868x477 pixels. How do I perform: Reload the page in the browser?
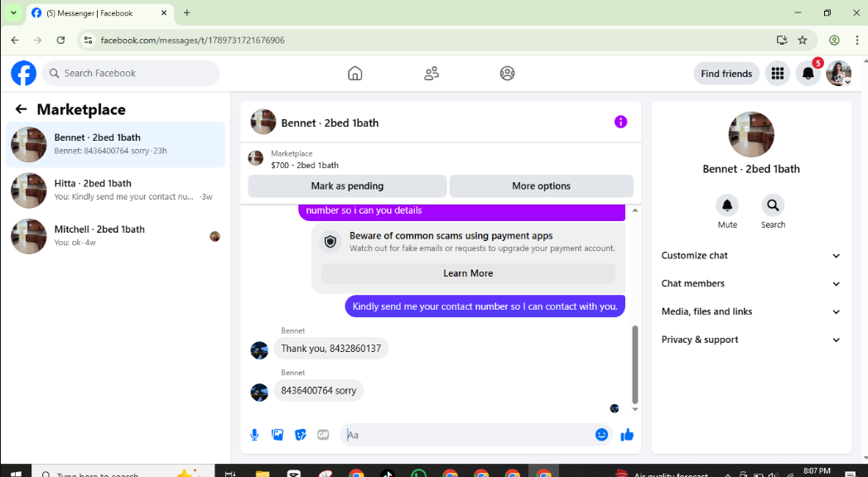point(61,40)
